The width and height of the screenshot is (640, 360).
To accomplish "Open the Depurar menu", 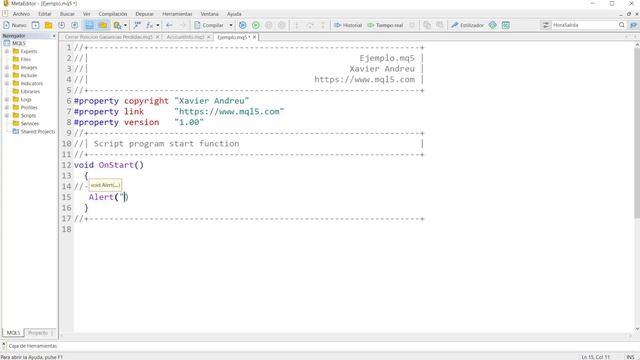I will point(144,14).
